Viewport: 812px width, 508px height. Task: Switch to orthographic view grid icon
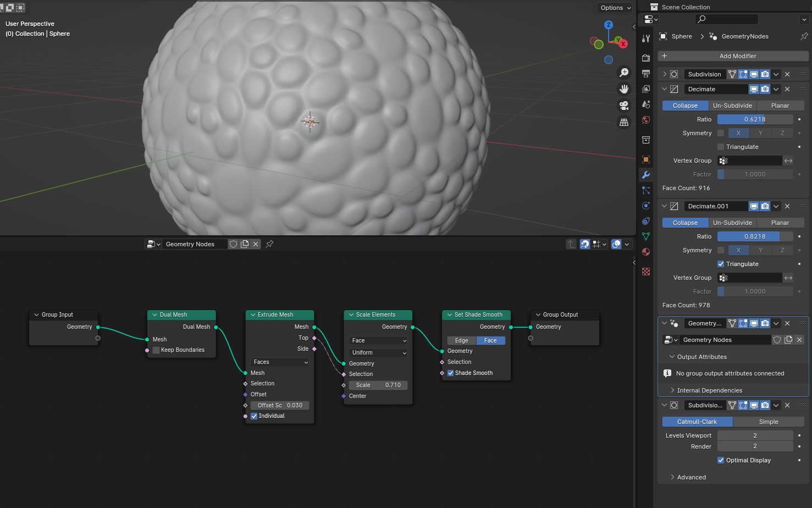point(624,122)
